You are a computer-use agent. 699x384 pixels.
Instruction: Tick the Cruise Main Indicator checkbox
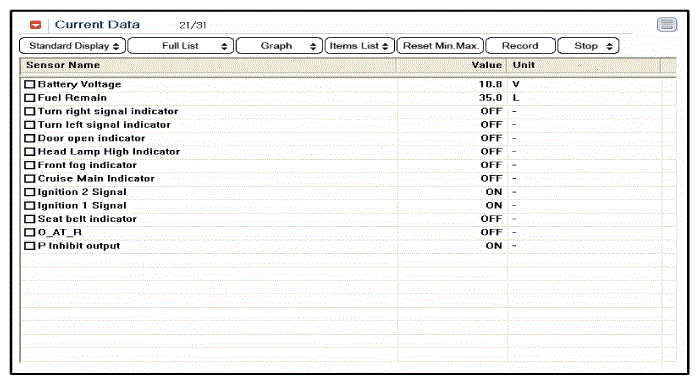click(x=30, y=178)
